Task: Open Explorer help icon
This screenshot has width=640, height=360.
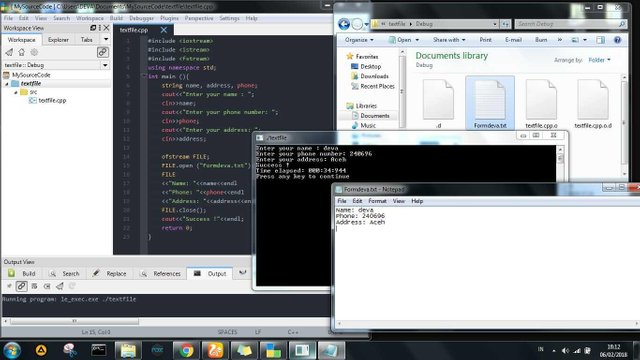Action: [x=617, y=40]
